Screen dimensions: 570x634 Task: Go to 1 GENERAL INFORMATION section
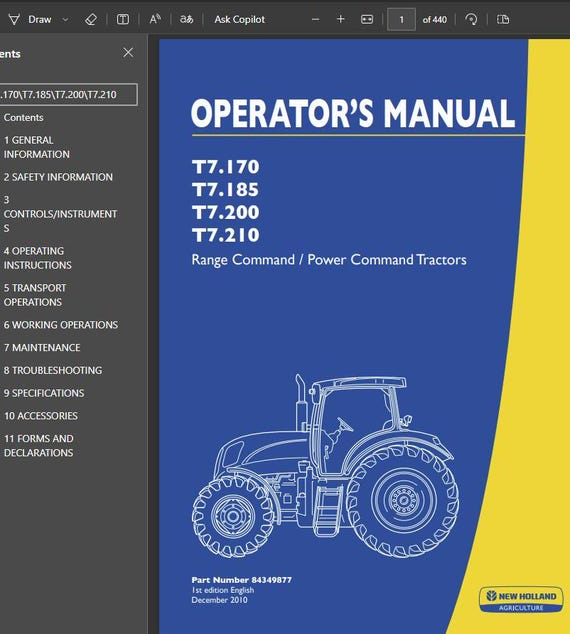tap(36, 147)
